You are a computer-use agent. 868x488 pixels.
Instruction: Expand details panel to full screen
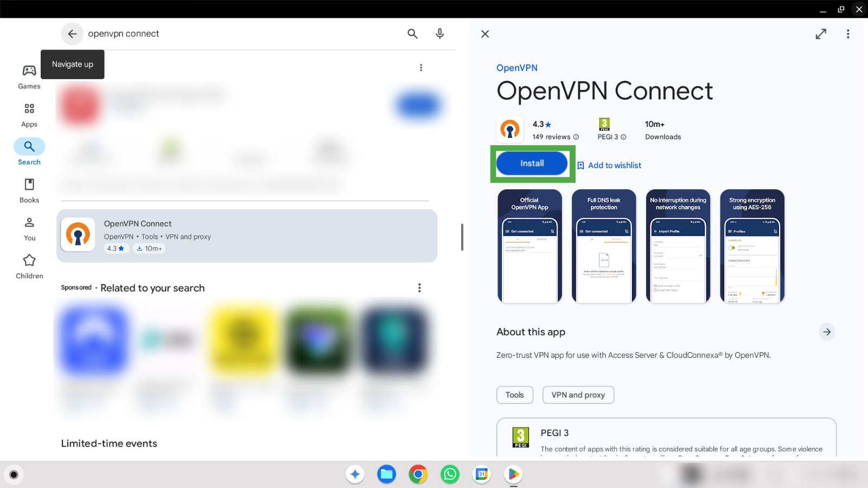pyautogui.click(x=821, y=34)
